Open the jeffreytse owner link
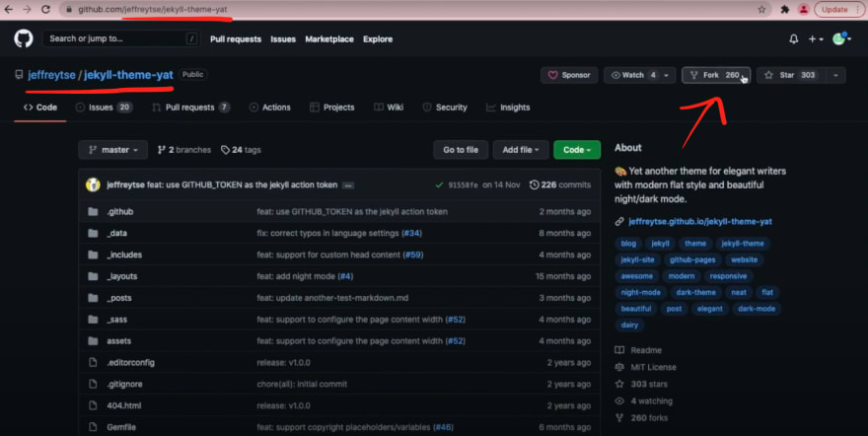Image resolution: width=868 pixels, height=436 pixels. point(51,75)
